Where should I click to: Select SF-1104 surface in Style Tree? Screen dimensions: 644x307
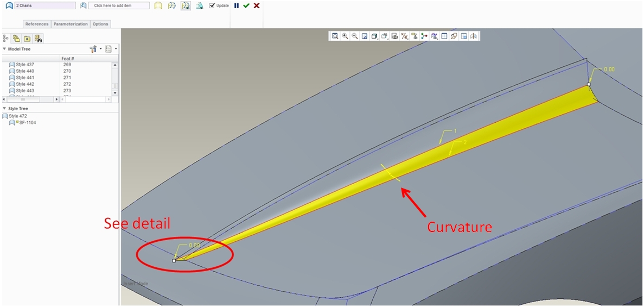pos(23,123)
